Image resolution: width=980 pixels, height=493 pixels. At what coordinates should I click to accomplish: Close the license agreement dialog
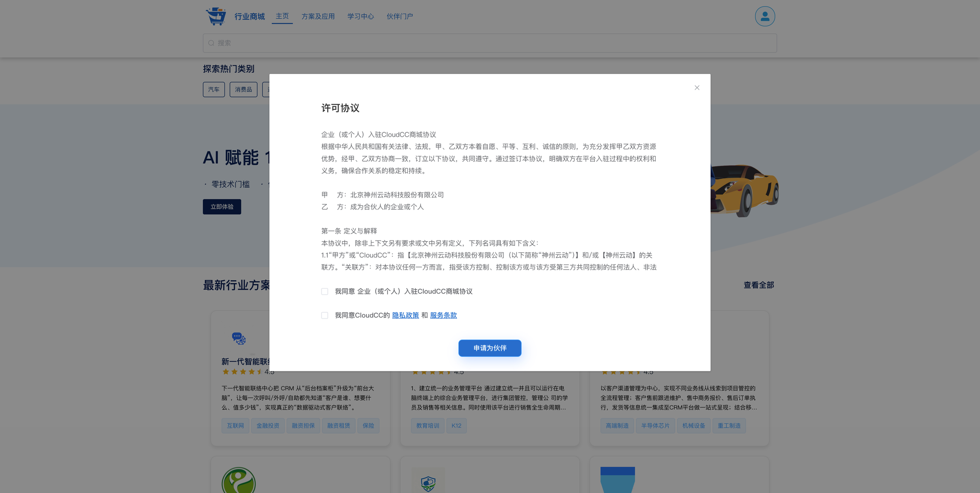pos(697,88)
